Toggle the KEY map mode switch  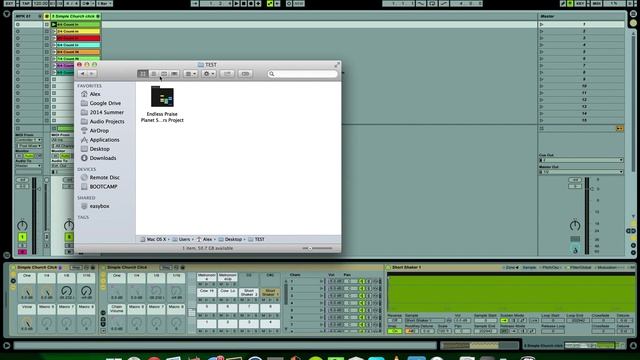[x=580, y=3]
